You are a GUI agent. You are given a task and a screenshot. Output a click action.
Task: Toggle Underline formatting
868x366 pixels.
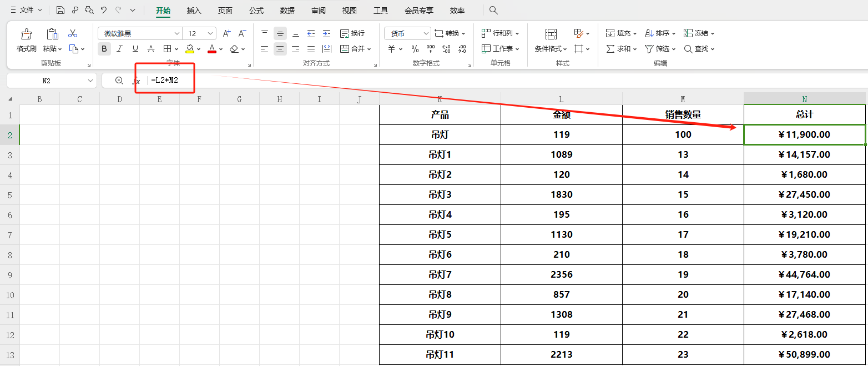135,49
